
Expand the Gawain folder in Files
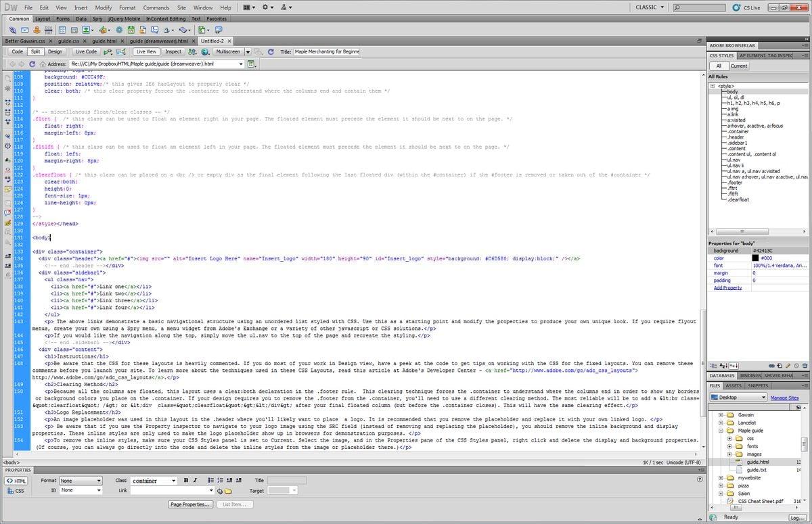[721, 415]
